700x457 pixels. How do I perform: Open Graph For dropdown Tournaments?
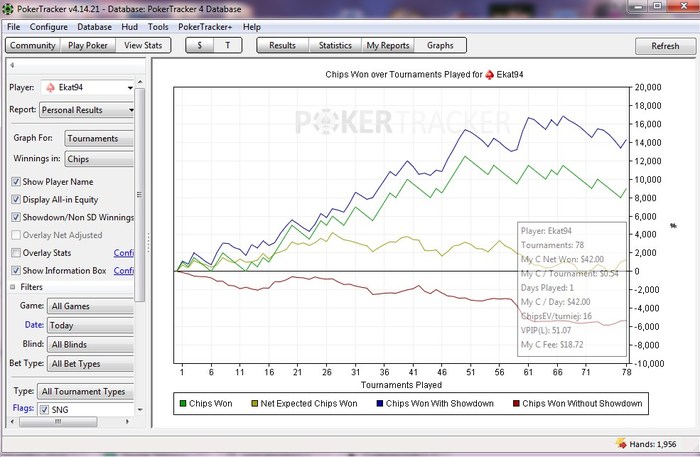(99, 138)
